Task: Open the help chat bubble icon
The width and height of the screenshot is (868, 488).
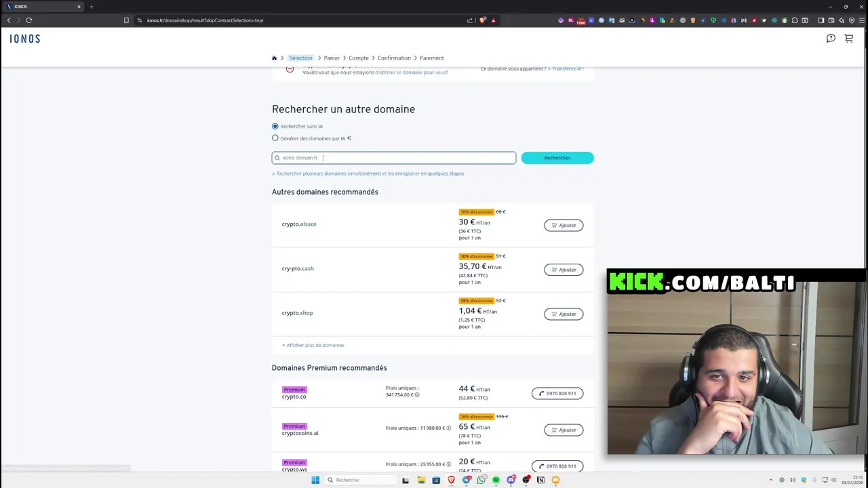Action: click(831, 39)
